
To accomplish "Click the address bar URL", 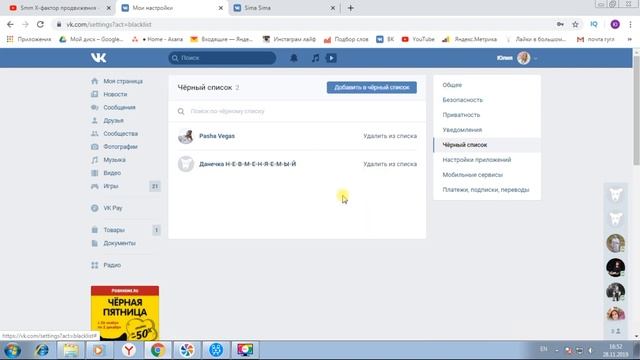I will [x=109, y=24].
